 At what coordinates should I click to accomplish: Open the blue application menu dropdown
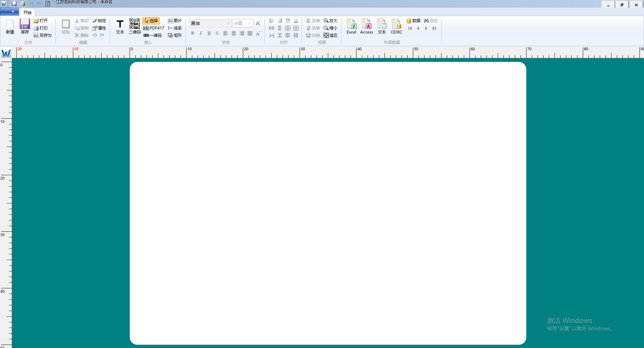pos(9,12)
